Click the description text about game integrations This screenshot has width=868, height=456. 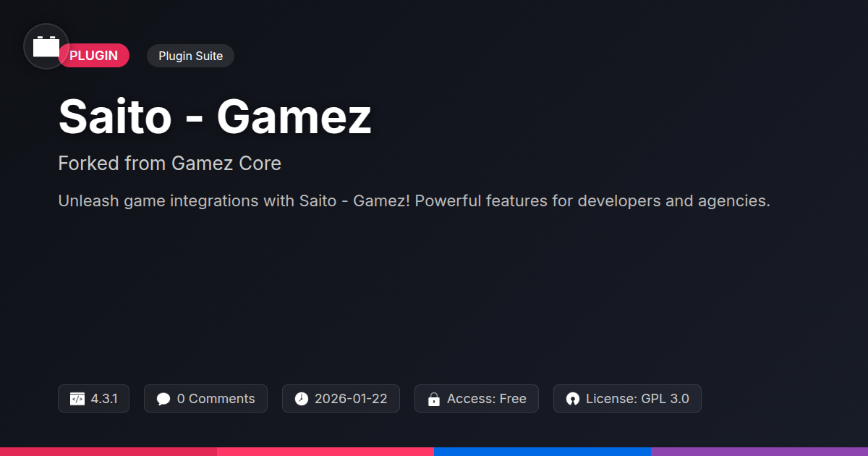tap(414, 200)
